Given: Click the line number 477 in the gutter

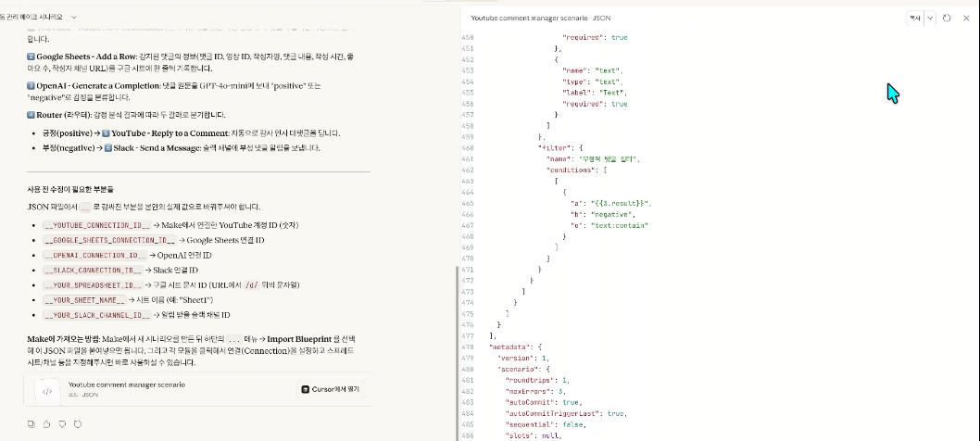Looking at the screenshot, I should click(x=468, y=336).
